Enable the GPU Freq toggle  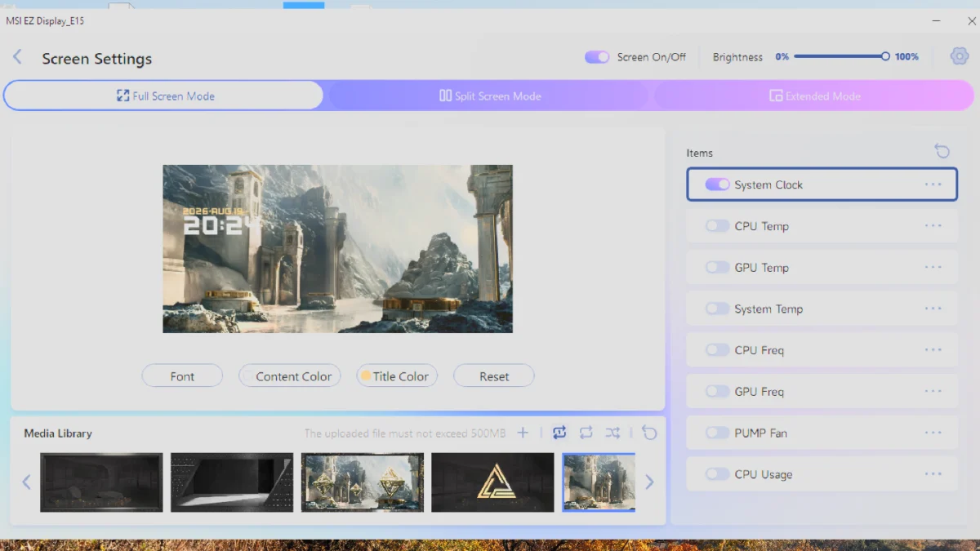(x=717, y=391)
